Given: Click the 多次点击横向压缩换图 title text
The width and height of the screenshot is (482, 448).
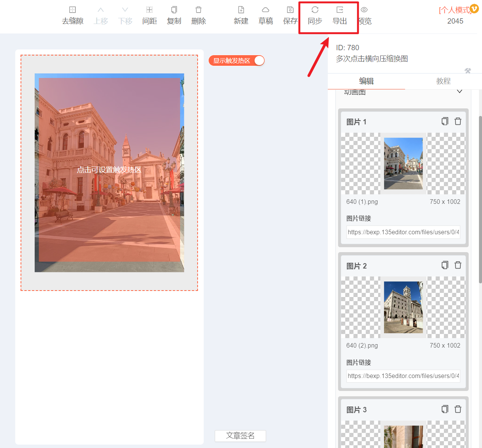Looking at the screenshot, I should click(372, 59).
